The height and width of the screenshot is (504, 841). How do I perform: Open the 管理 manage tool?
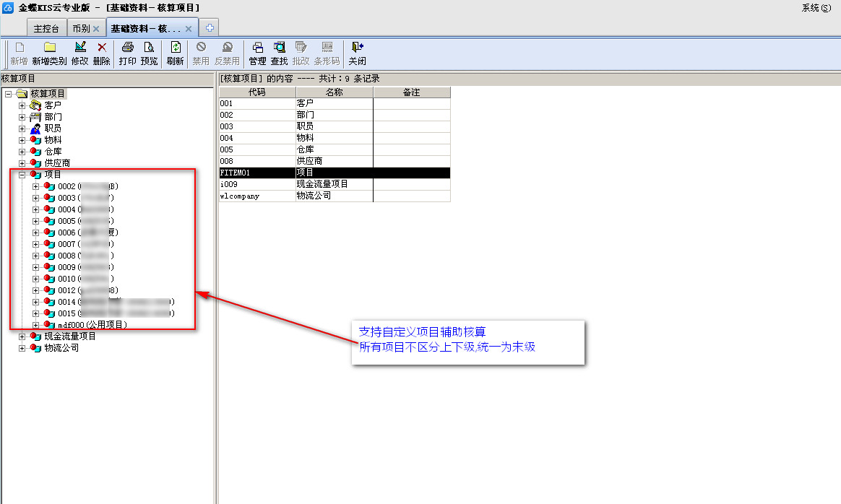[x=258, y=48]
